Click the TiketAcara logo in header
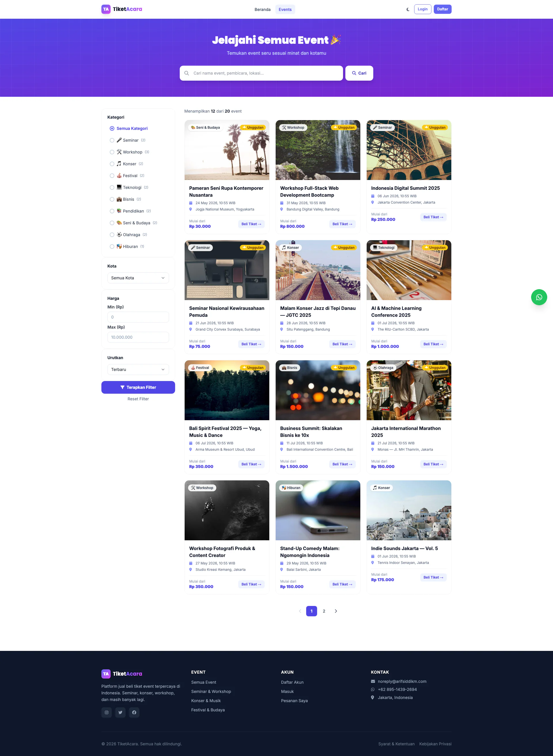 122,9
